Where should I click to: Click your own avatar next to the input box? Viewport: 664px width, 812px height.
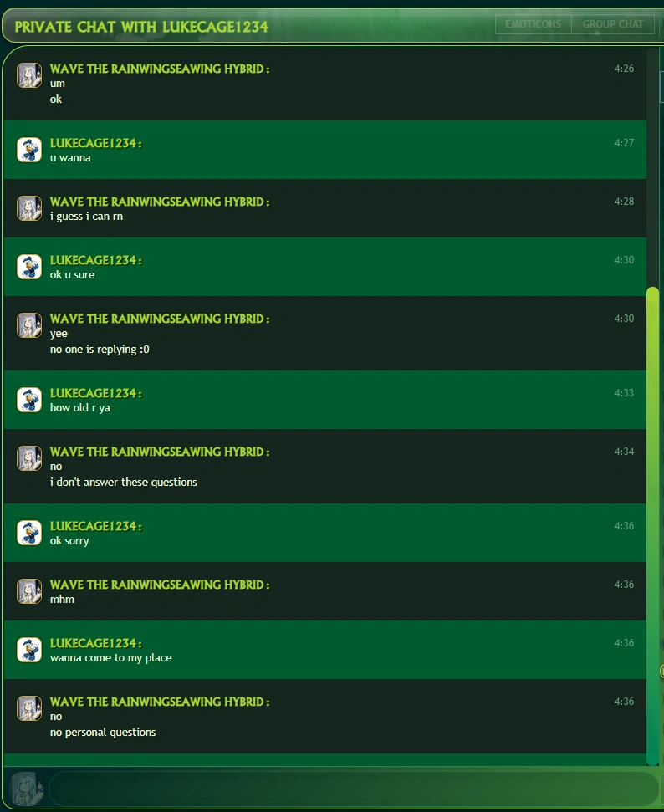(x=25, y=789)
